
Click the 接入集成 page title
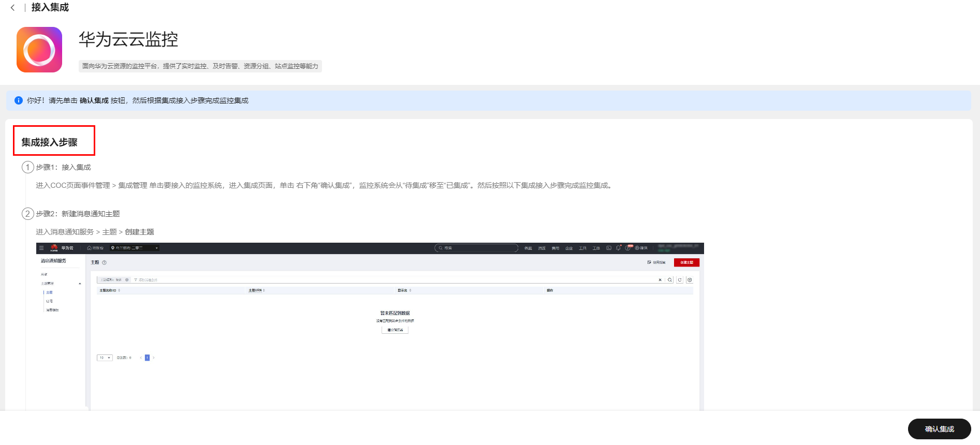50,7
